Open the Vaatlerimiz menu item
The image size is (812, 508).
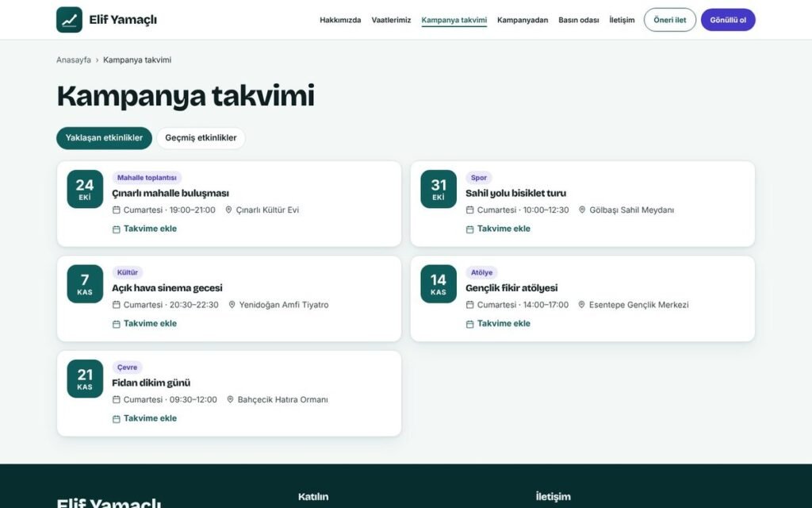[x=391, y=20]
